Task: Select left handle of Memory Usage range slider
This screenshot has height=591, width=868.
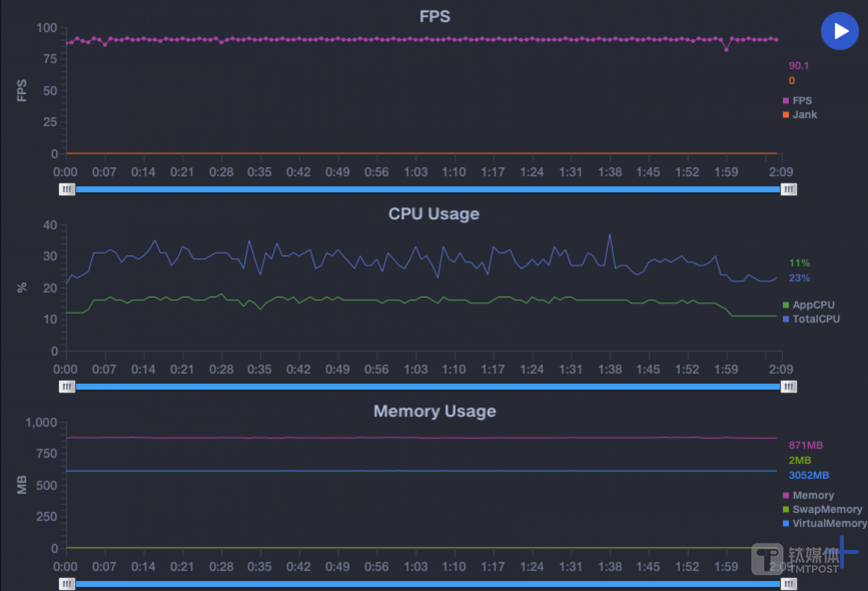Action: click(67, 584)
